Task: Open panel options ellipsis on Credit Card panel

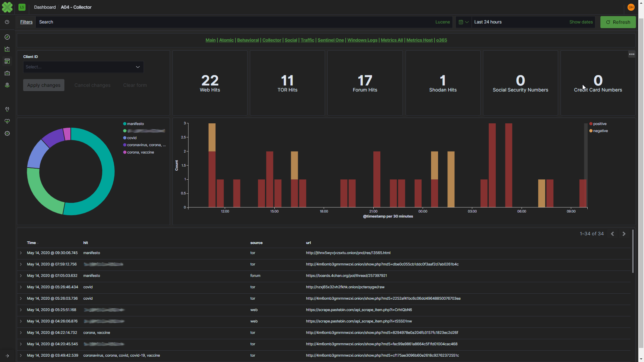Action: pyautogui.click(x=632, y=54)
